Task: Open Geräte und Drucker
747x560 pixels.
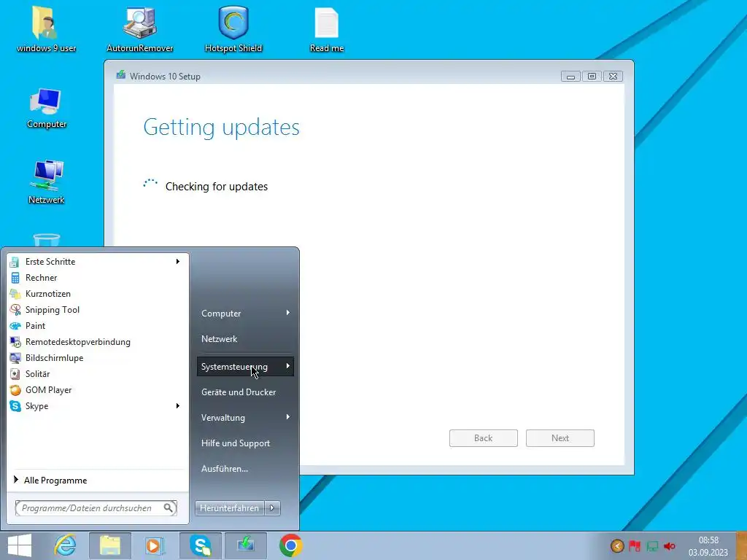Action: click(245, 392)
